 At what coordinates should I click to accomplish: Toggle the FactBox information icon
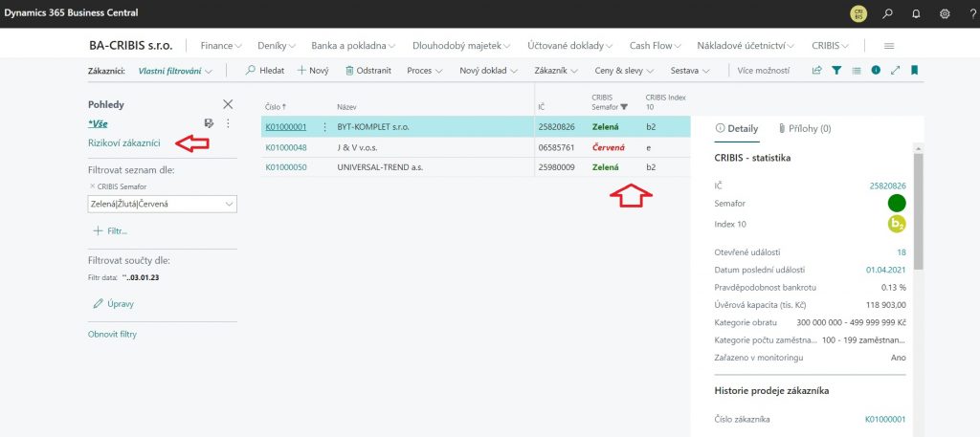(876, 71)
